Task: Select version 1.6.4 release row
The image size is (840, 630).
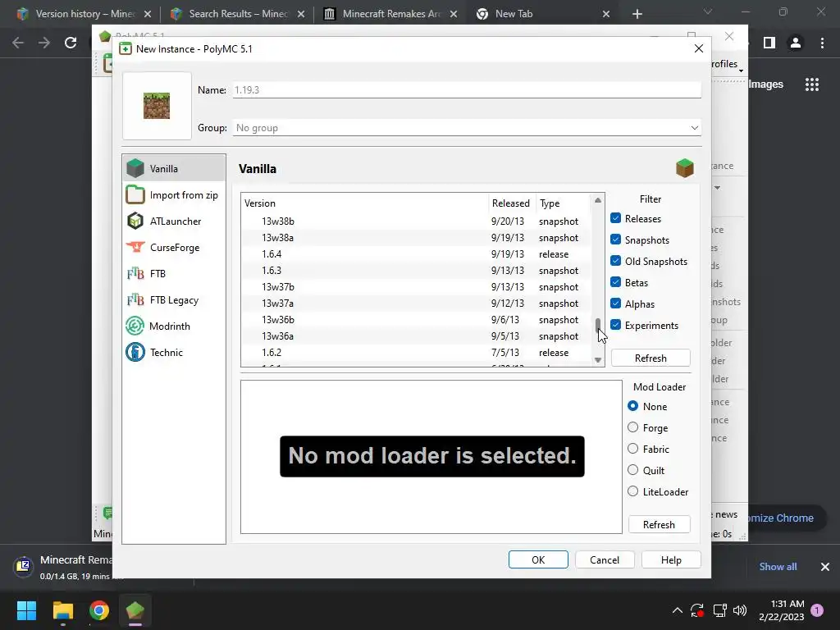Action: click(416, 254)
